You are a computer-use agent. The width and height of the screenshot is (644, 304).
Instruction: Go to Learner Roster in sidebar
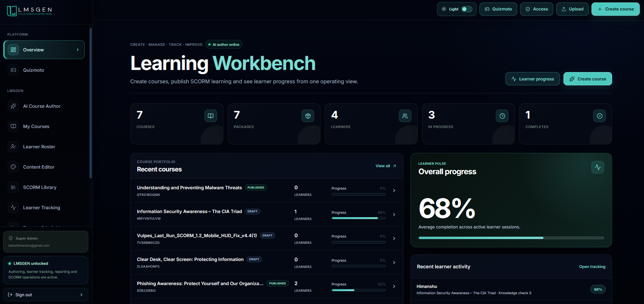click(44, 147)
